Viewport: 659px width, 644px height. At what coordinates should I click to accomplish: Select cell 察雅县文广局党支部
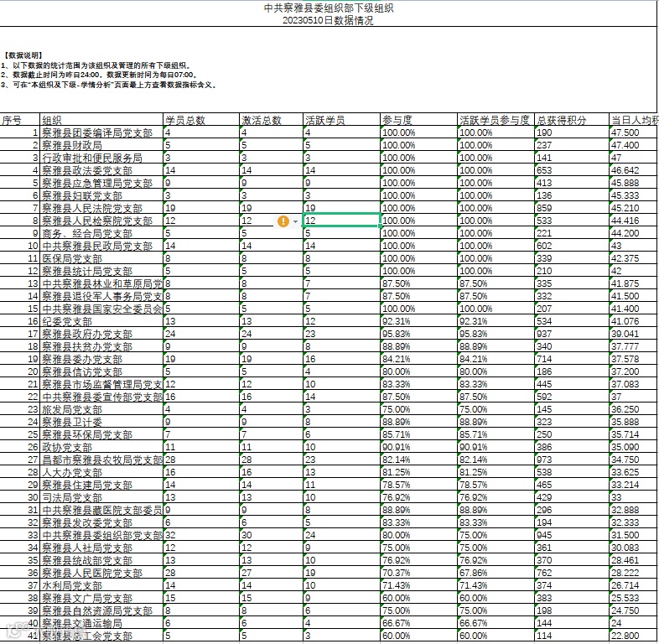[101, 598]
